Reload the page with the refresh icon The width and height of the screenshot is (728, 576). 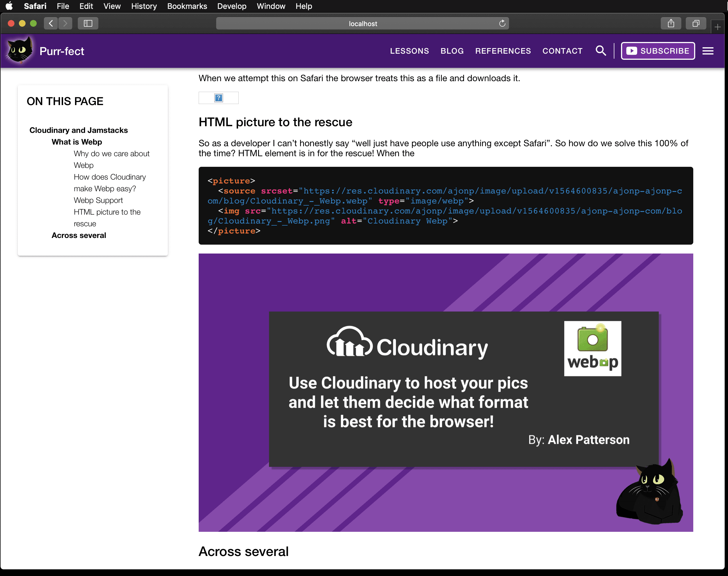pos(502,23)
